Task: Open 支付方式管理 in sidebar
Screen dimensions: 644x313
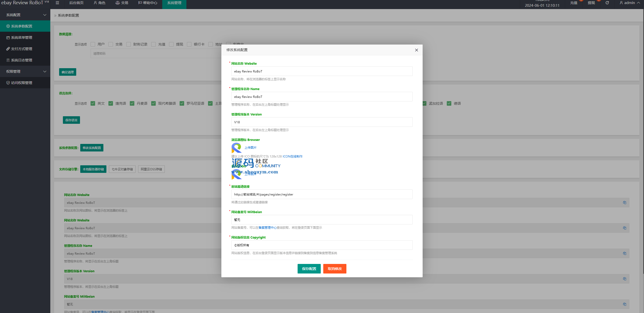Action: tap(25, 49)
